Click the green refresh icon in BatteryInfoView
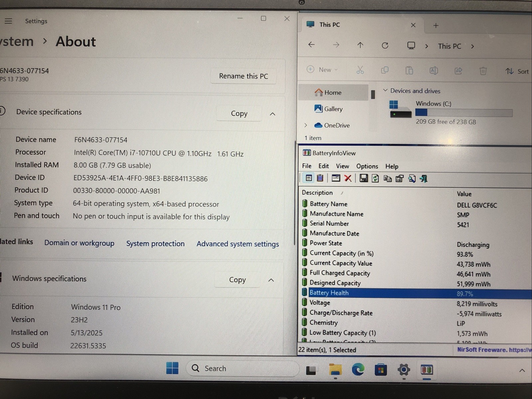Screen dimensions: 532x399 coord(375,178)
